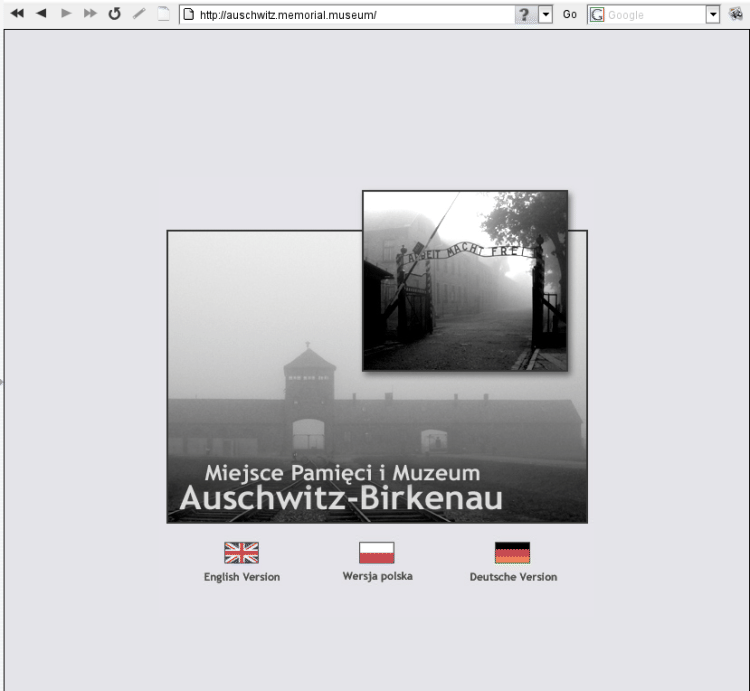This screenshot has height=691, width=750.
Task: Click the pencil edit icon in toolbar
Action: coord(139,14)
